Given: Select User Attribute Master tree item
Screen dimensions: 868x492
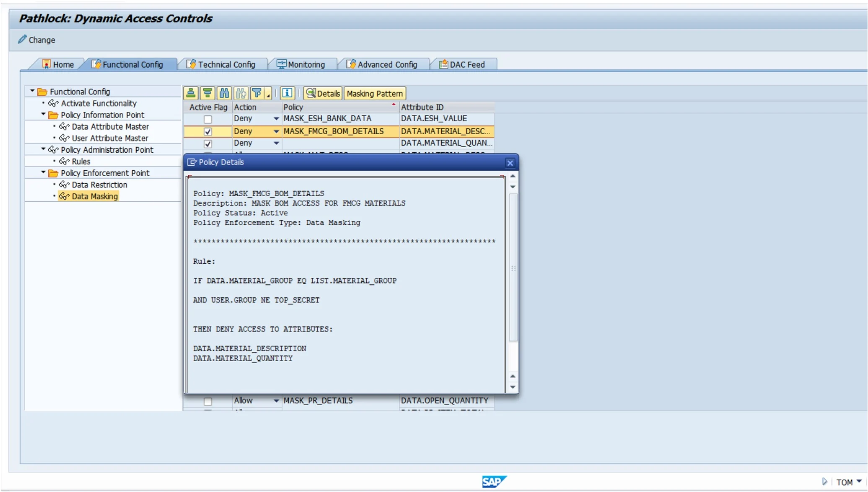Looking at the screenshot, I should coord(110,138).
